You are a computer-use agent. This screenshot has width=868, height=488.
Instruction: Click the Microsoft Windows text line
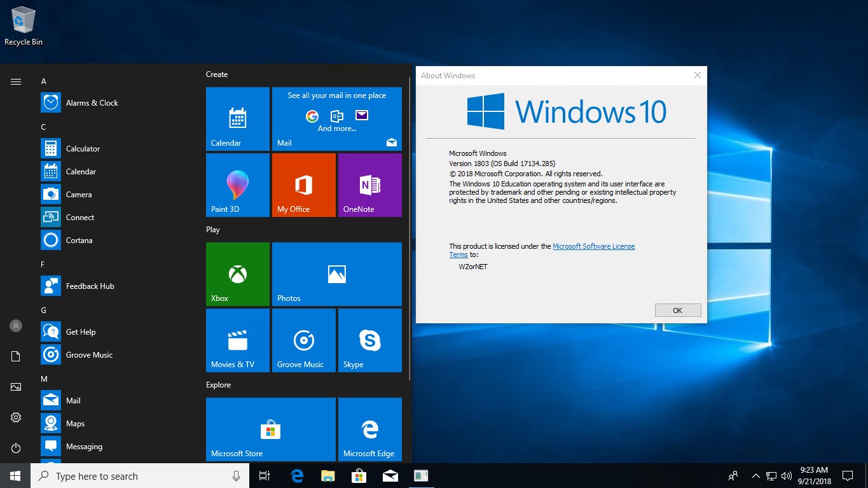[x=478, y=153]
